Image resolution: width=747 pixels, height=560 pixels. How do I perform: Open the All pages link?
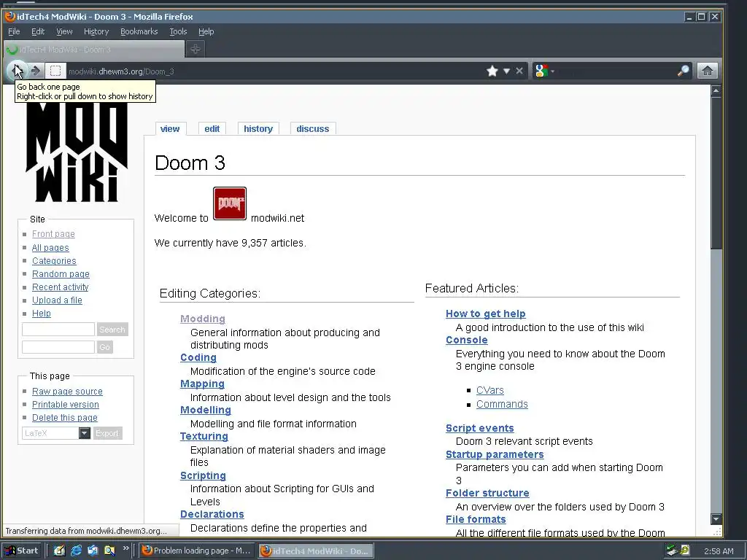click(50, 248)
